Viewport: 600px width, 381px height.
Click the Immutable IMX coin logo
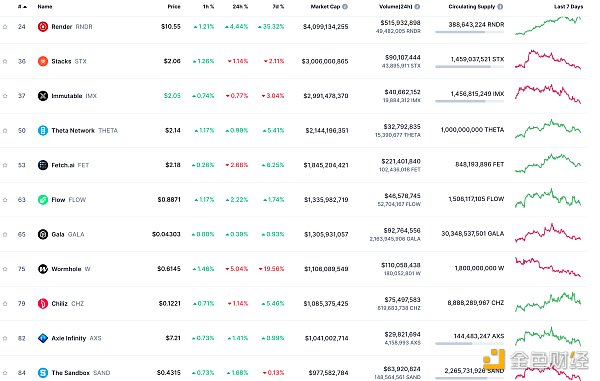[43, 96]
